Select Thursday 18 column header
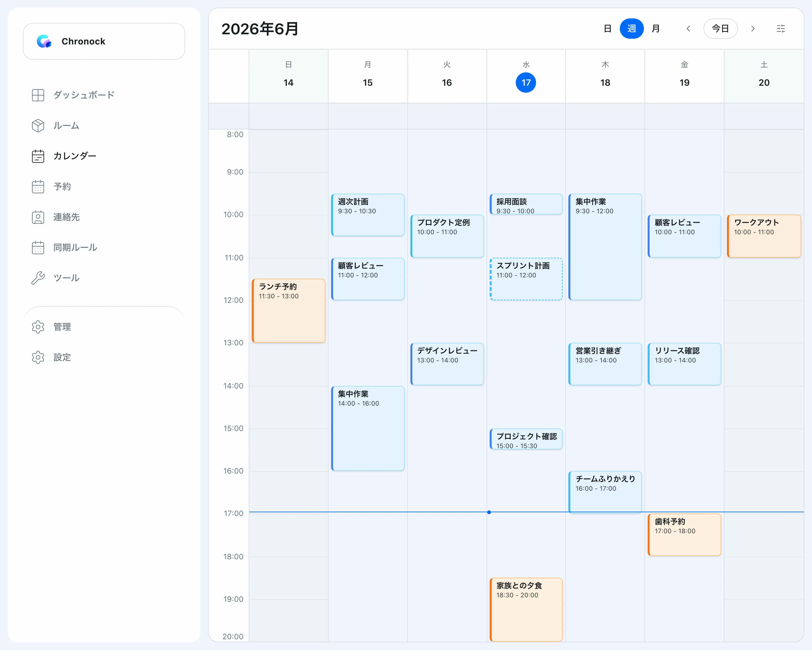This screenshot has width=812, height=650. 605,76
